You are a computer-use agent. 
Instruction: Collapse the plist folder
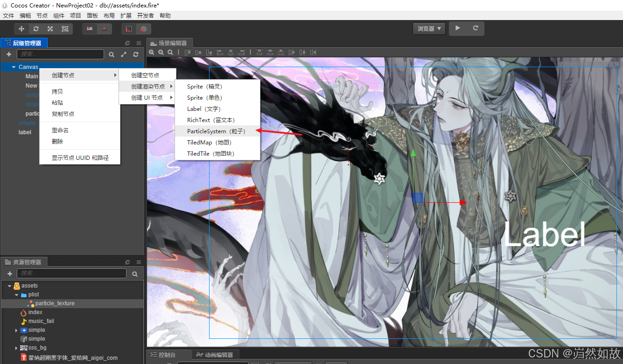[17, 295]
